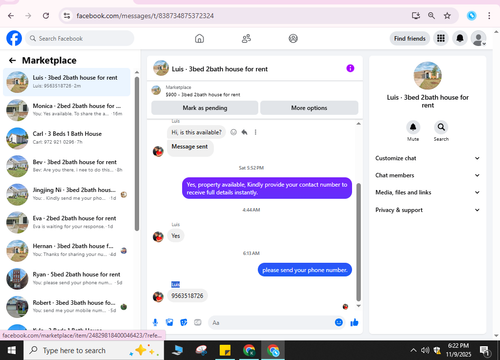500x360 pixels.
Task: Expand Media, files and links section
Action: click(427, 192)
